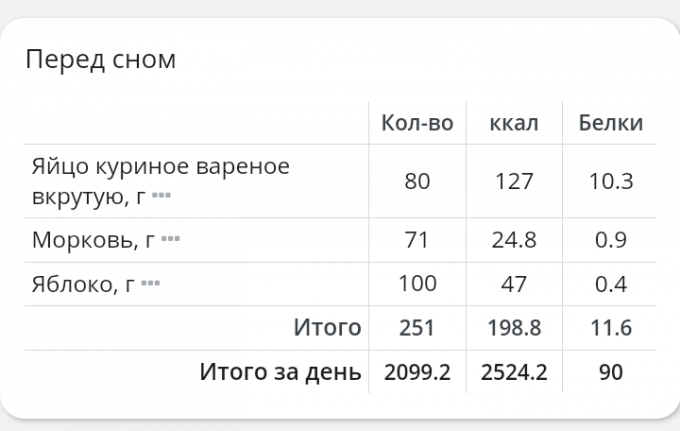680x431 pixels.
Task: Click the carrot quantity value 71
Action: tap(417, 240)
